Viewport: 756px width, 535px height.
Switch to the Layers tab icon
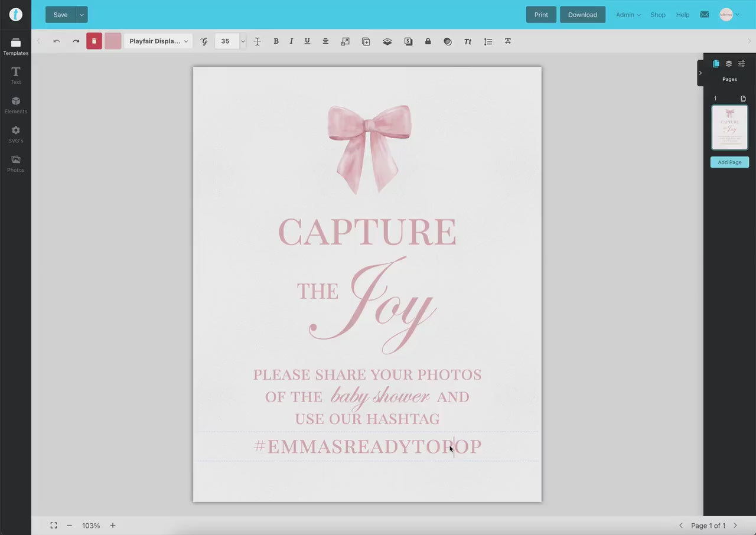729,64
